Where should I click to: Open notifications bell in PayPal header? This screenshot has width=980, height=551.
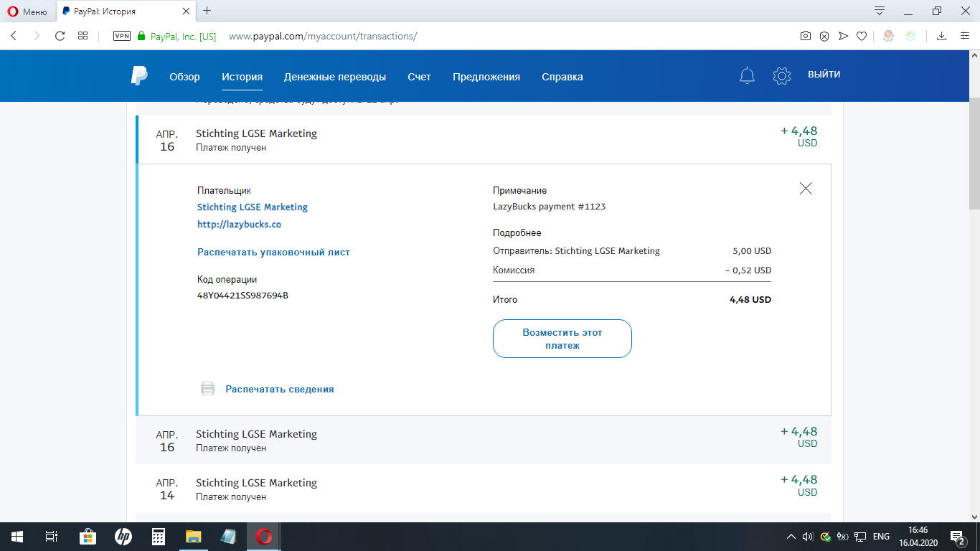747,75
